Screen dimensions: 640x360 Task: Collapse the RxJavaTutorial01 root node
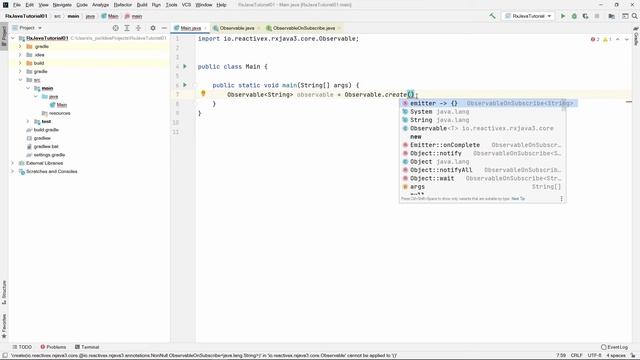13,38
